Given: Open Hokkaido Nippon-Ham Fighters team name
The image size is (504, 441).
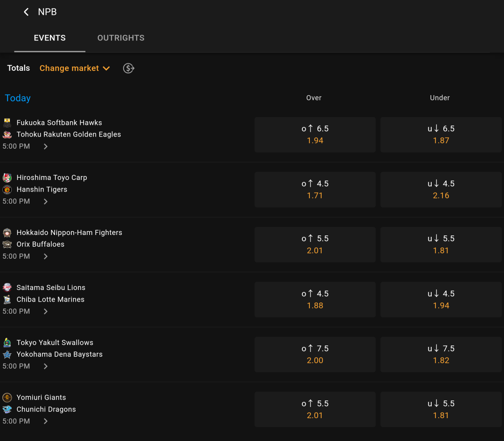Looking at the screenshot, I should click(x=70, y=233).
